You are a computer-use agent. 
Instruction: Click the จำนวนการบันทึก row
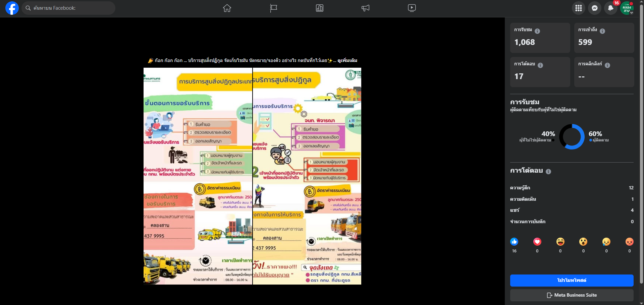(572, 222)
